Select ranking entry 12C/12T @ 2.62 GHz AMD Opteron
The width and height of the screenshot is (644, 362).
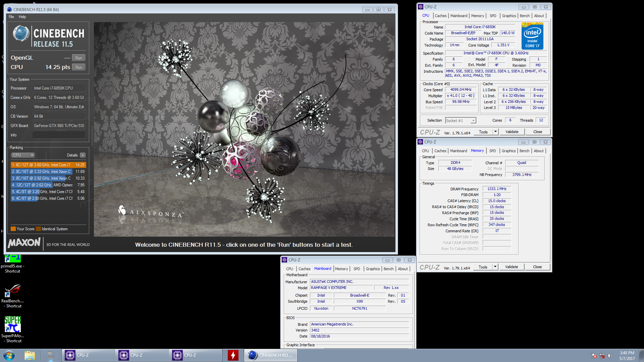pos(48,185)
